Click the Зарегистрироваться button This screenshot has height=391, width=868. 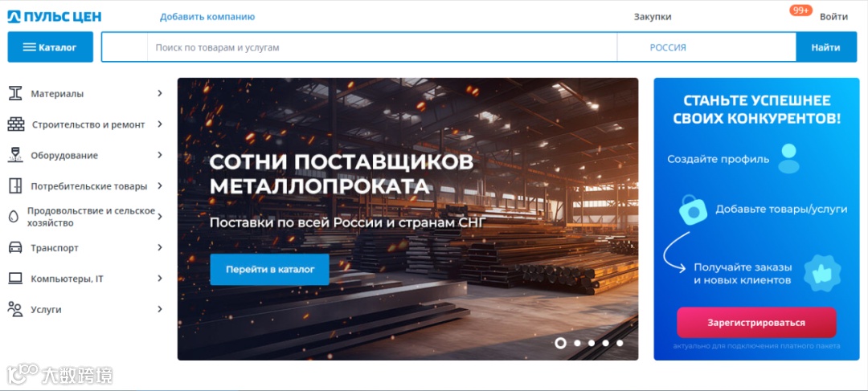point(756,323)
